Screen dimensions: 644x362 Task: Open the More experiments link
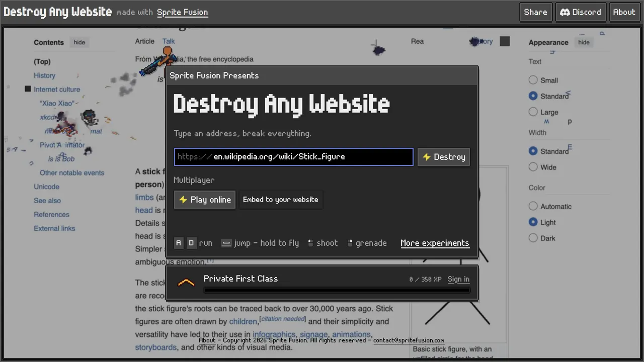(435, 243)
